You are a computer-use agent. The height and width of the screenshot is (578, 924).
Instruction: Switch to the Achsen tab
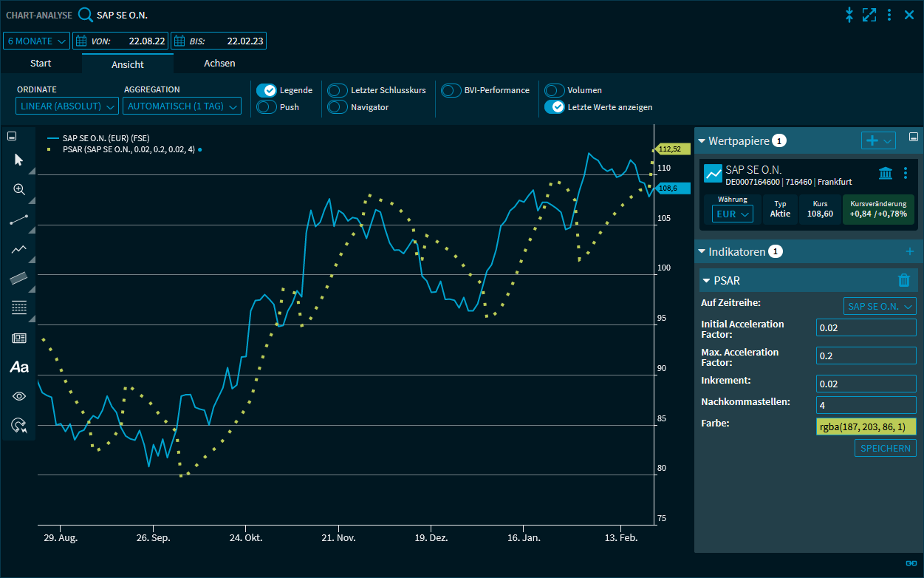pyautogui.click(x=219, y=64)
